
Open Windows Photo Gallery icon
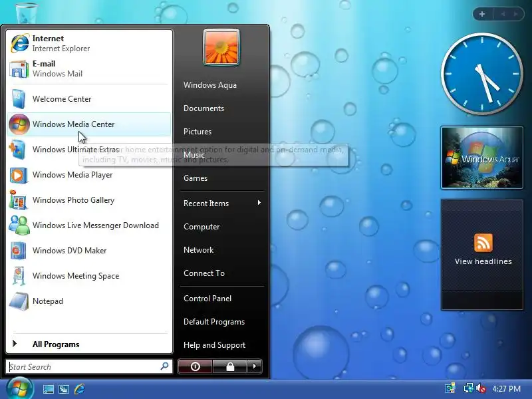(18, 200)
